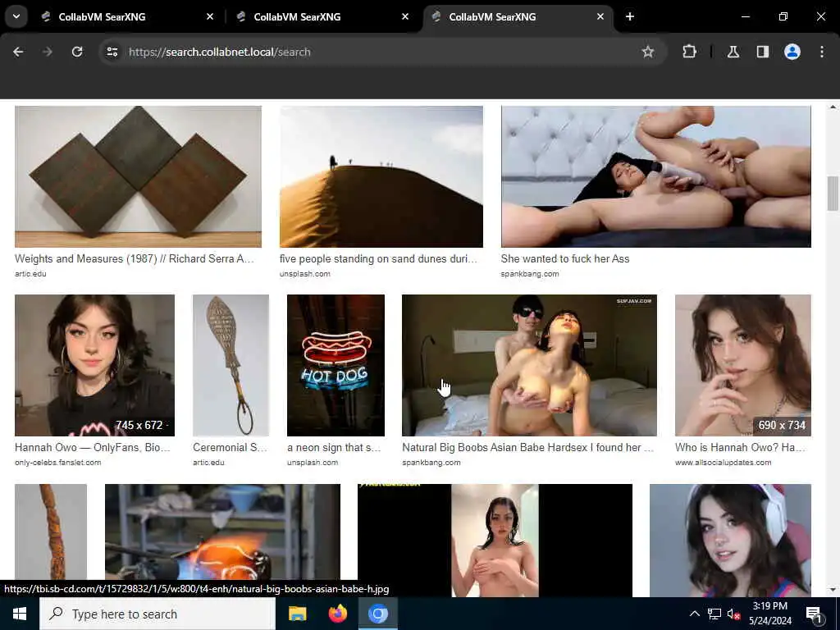Viewport: 840px width, 630px height.
Task: Close the third CollabVM SearXNG tab
Action: 600,16
